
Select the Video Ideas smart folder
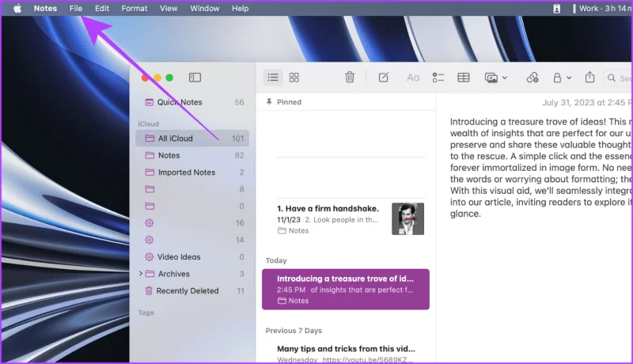(x=192, y=257)
